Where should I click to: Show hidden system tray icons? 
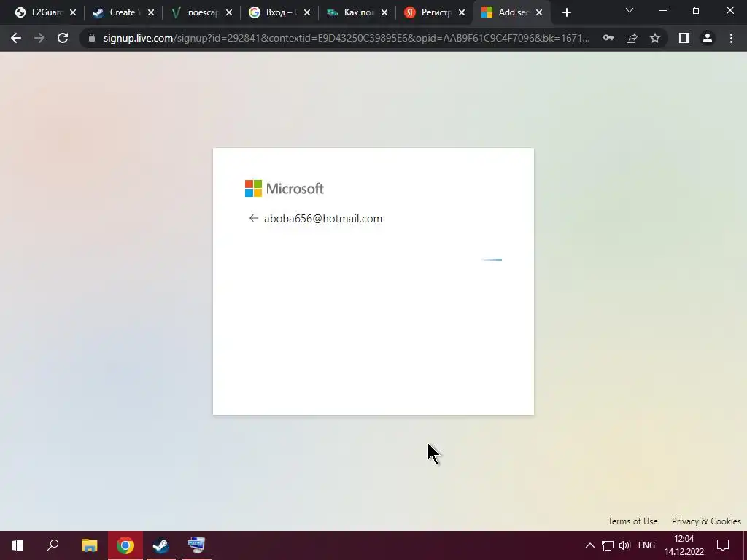pos(589,545)
